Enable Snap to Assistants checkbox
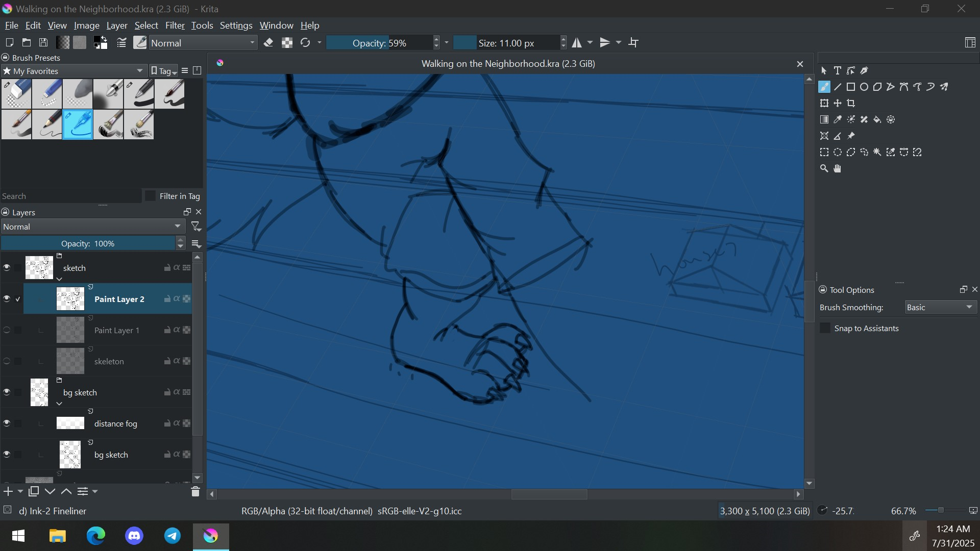This screenshot has width=980, height=551. pyautogui.click(x=825, y=329)
